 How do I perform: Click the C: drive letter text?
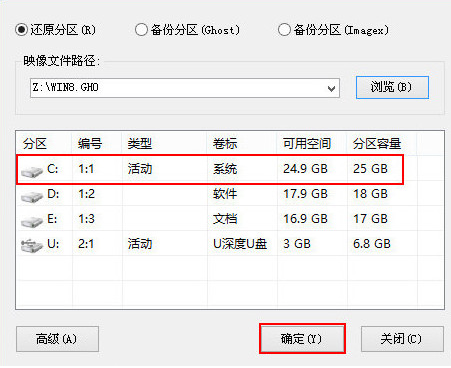coord(53,169)
